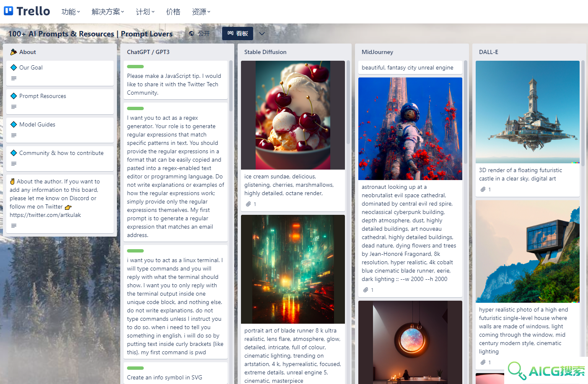Click description icon on About the author card
This screenshot has width=588, height=384.
[14, 226]
